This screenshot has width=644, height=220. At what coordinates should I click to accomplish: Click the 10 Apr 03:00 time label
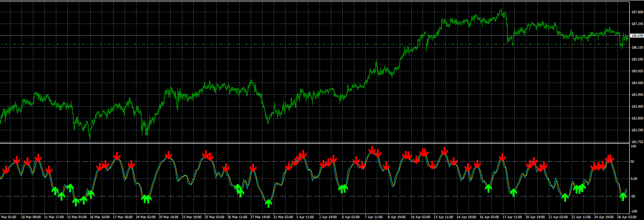421,217
